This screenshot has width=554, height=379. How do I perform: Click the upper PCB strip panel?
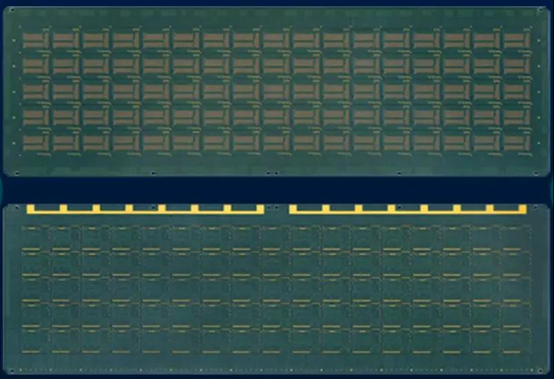(277, 91)
